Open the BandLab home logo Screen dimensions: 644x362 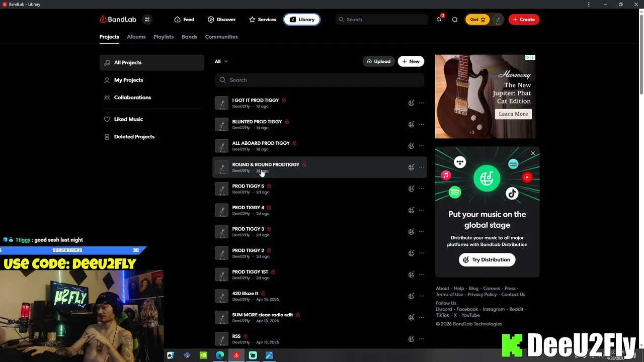pos(118,19)
